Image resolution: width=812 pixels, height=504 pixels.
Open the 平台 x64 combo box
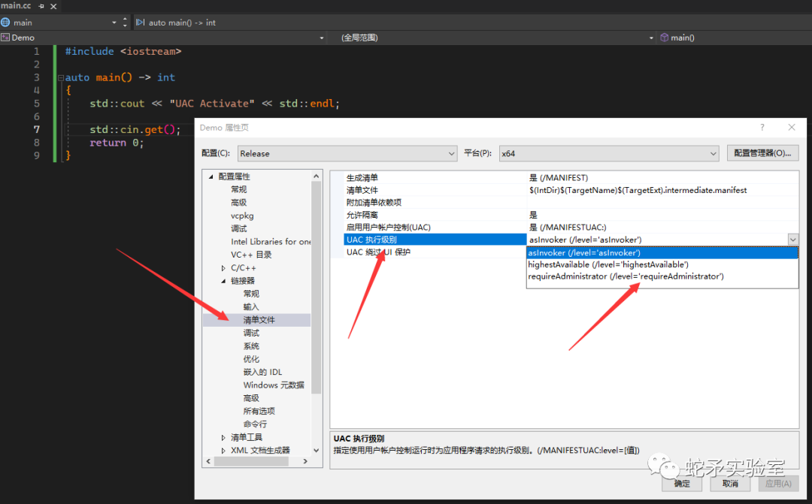pyautogui.click(x=609, y=154)
